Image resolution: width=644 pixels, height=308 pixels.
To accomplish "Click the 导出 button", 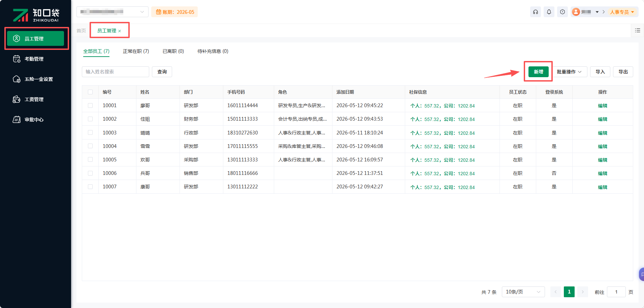I will click(x=623, y=72).
